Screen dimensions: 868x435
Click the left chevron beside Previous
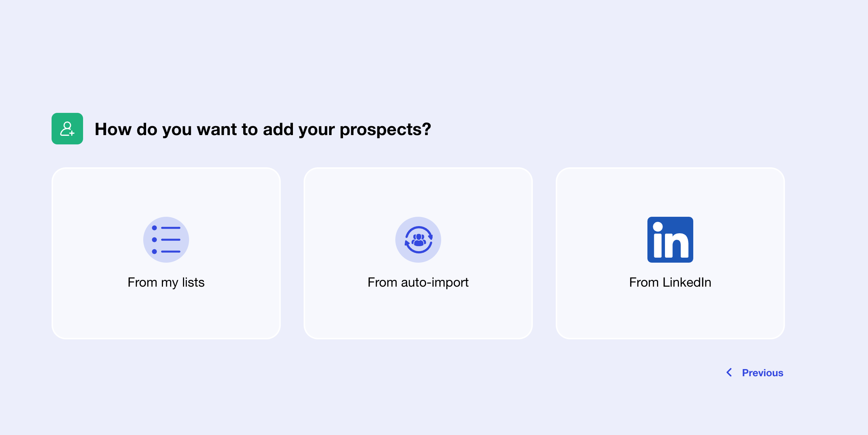click(x=729, y=373)
